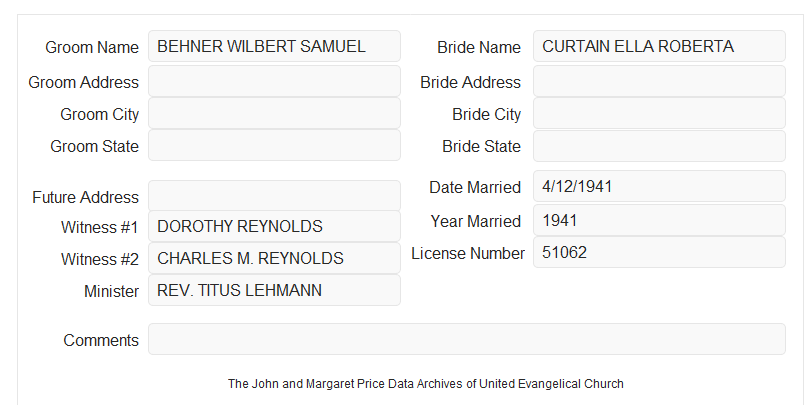
Task: Click the Comments label
Action: (101, 340)
